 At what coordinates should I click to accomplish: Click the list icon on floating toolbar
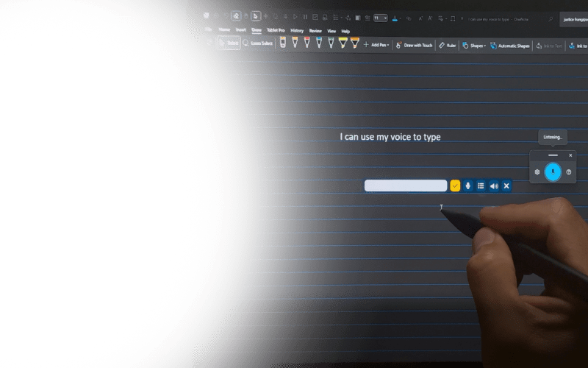[481, 186]
